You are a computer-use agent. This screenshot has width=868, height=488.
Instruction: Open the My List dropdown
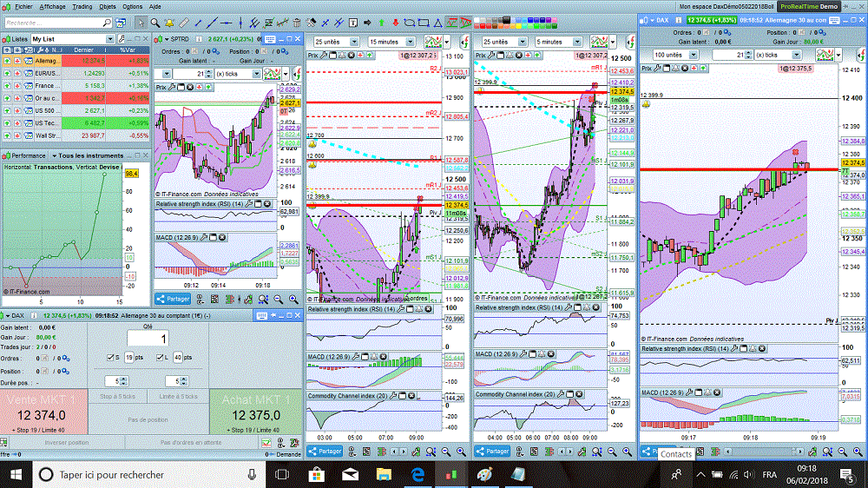pyautogui.click(x=109, y=39)
